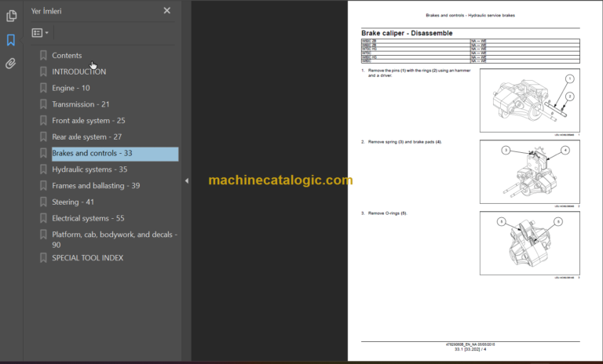Screen dimensions: 603x364
Task: Click bookmark icon beside Rear axle system
Action: (43, 136)
